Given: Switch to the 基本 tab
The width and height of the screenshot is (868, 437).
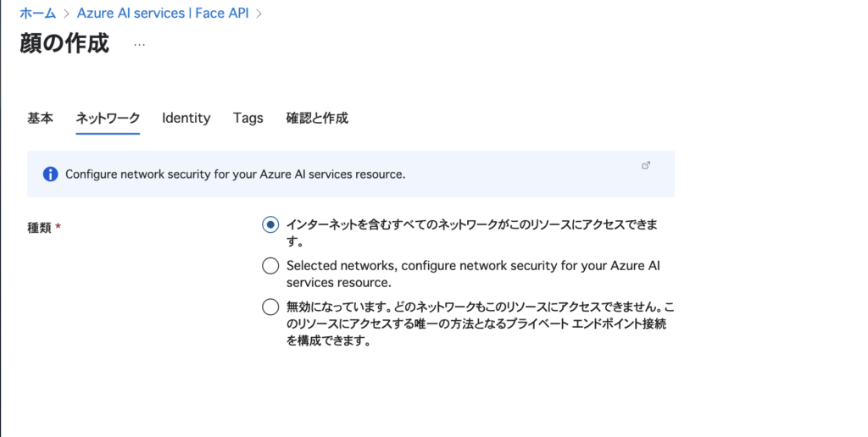Looking at the screenshot, I should 41,118.
